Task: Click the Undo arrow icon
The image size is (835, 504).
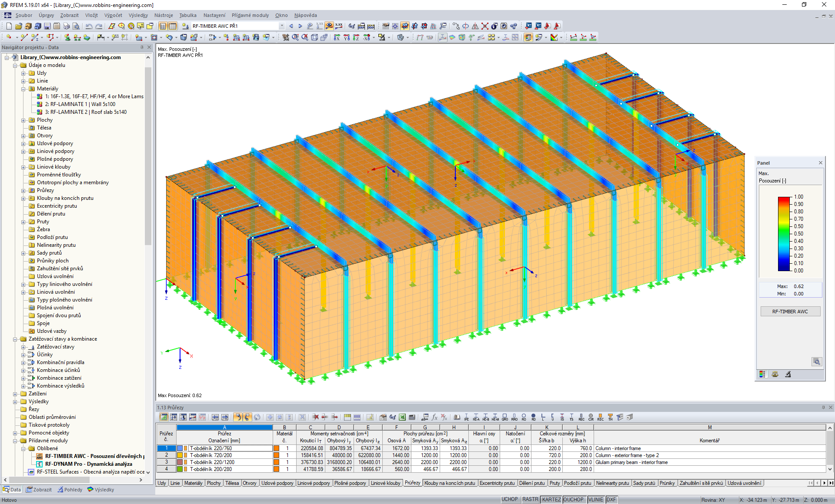Action: pos(89,26)
